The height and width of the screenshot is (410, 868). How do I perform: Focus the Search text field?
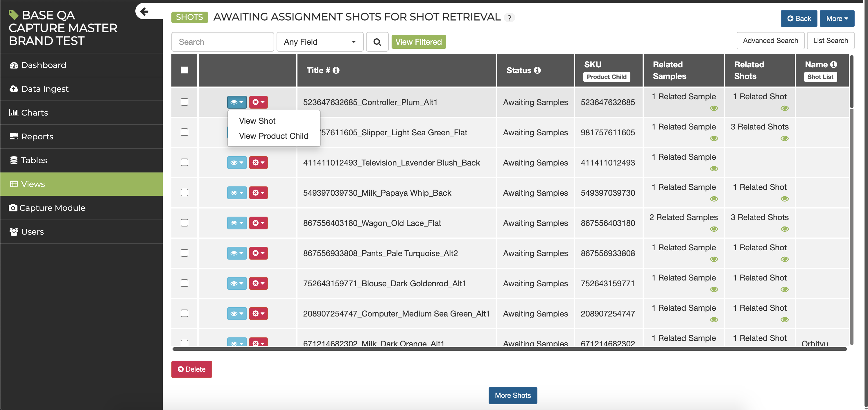point(223,42)
